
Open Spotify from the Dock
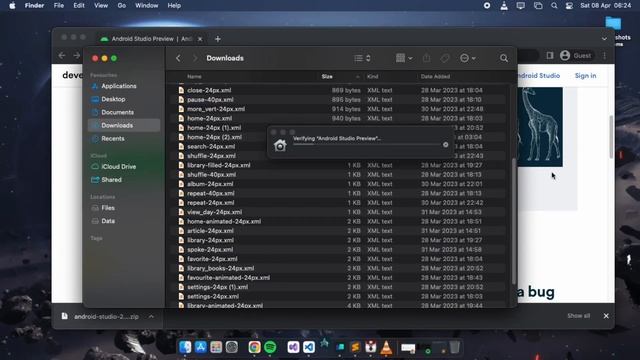point(270,347)
